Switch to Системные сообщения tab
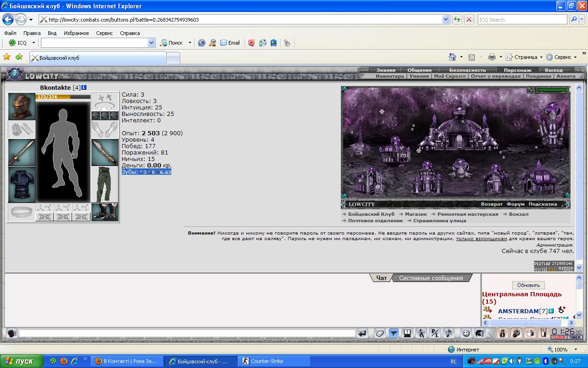 (x=431, y=278)
